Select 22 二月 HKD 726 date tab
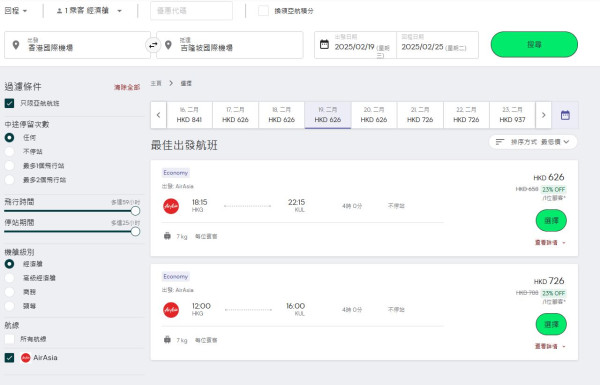Screen dimensions: 600x385 466,115
